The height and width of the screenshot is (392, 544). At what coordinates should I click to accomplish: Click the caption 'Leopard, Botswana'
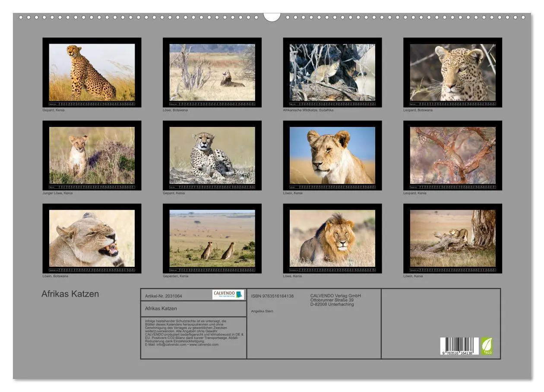pyautogui.click(x=418, y=110)
